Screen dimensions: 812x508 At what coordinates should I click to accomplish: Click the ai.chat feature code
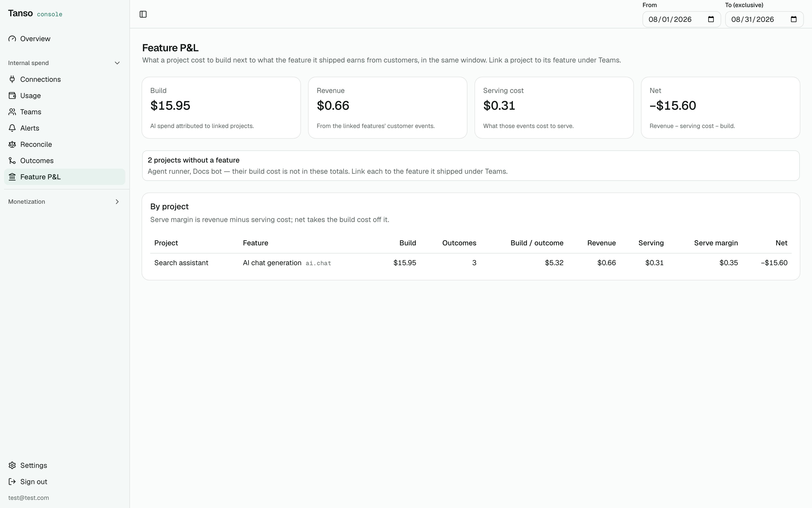318,263
